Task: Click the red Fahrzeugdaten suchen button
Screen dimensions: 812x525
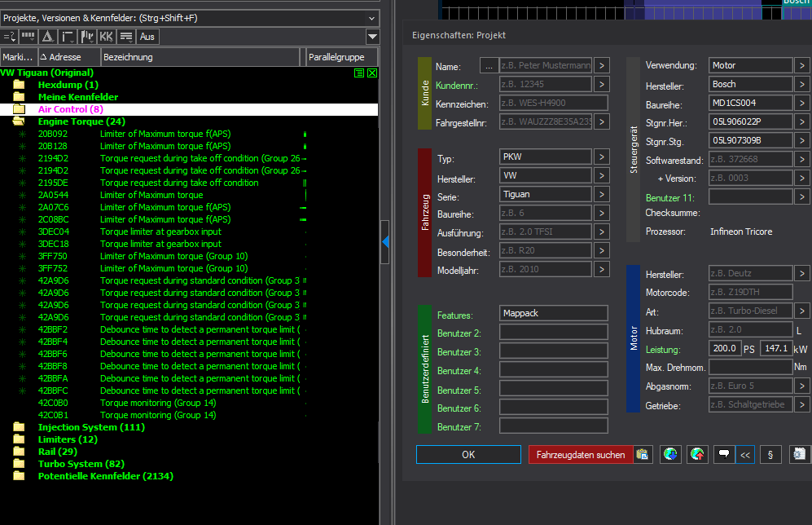Action: click(580, 455)
